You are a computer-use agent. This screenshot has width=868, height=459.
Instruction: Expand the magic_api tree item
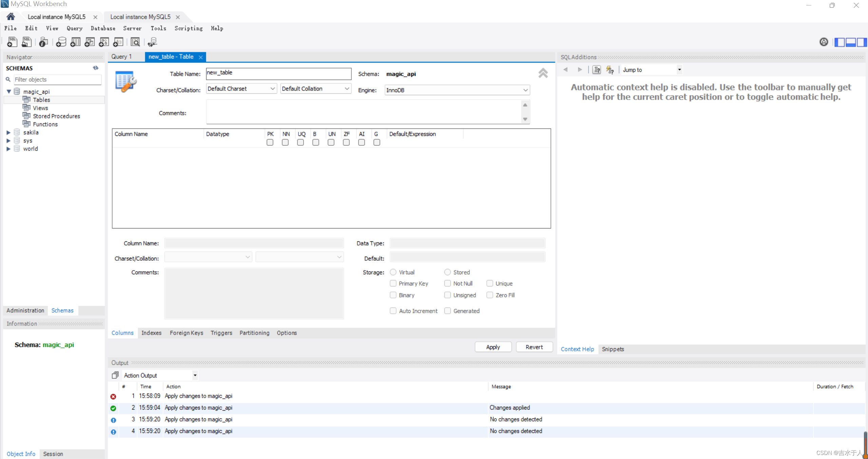[8, 91]
